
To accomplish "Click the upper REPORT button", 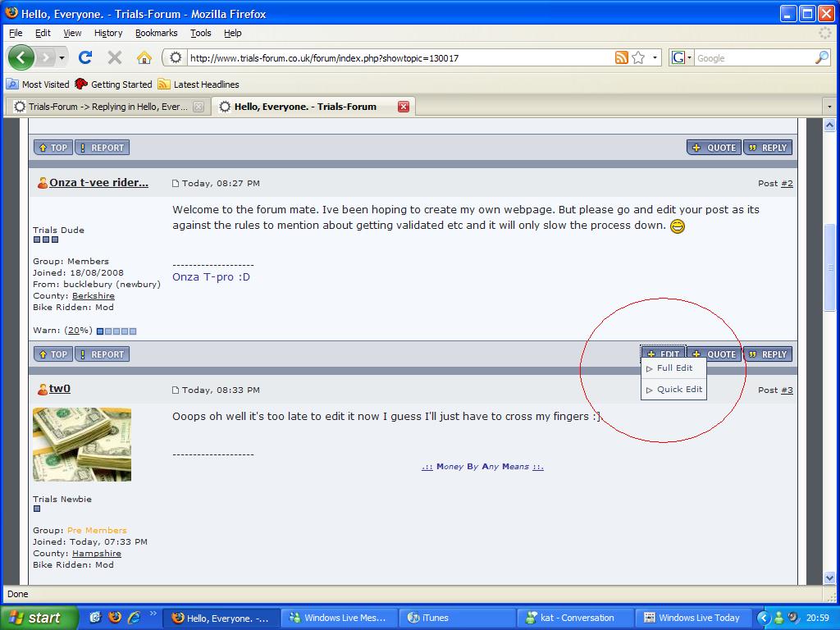I will [x=103, y=148].
